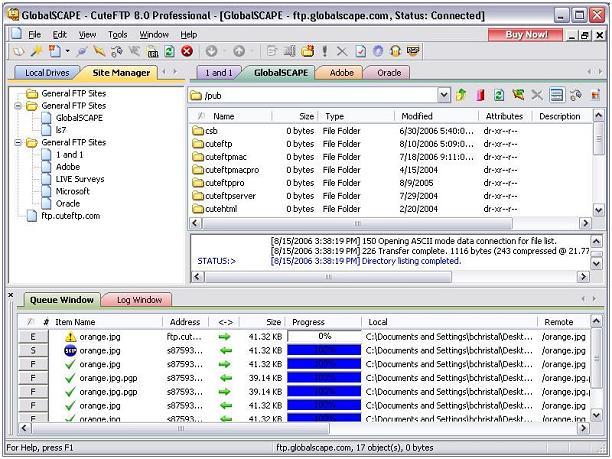Click the Buy Now! button
612x459 pixels.
[x=526, y=34]
